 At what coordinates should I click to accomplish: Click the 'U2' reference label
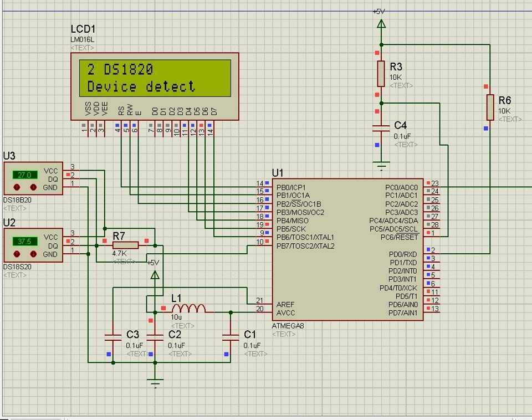pos(9,223)
